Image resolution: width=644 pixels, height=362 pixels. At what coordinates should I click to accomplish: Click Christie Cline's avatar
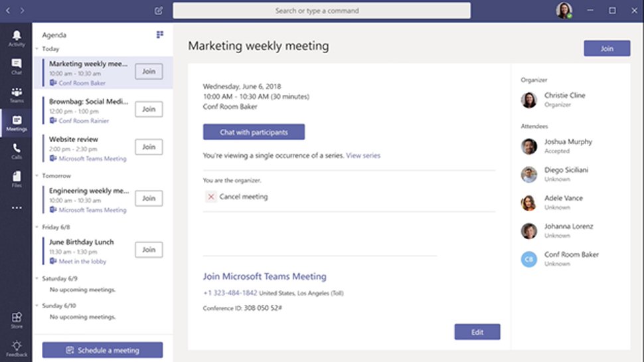click(x=528, y=100)
